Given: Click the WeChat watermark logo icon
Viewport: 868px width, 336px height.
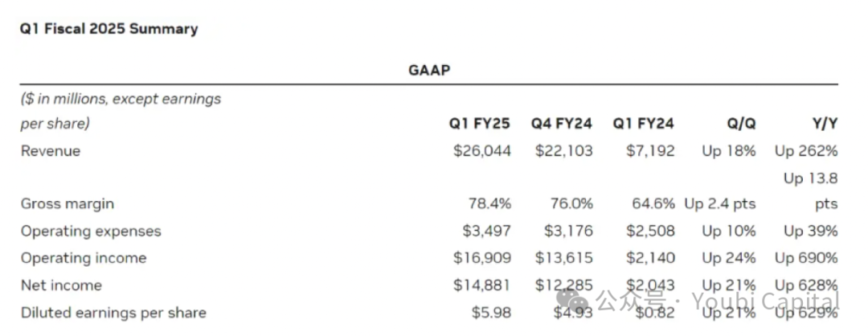Looking at the screenshot, I should click(x=572, y=300).
